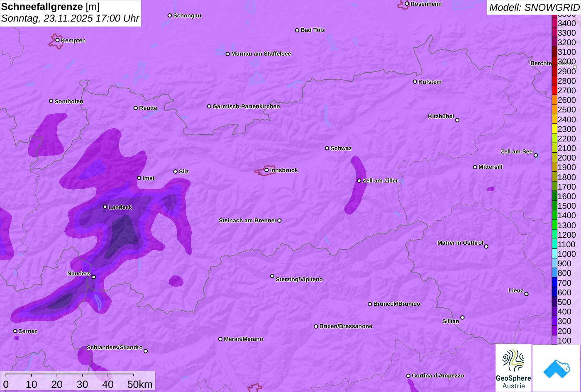This screenshot has height=392, width=581.
Task: Click the Meran/Merano label
Action: click(x=244, y=339)
